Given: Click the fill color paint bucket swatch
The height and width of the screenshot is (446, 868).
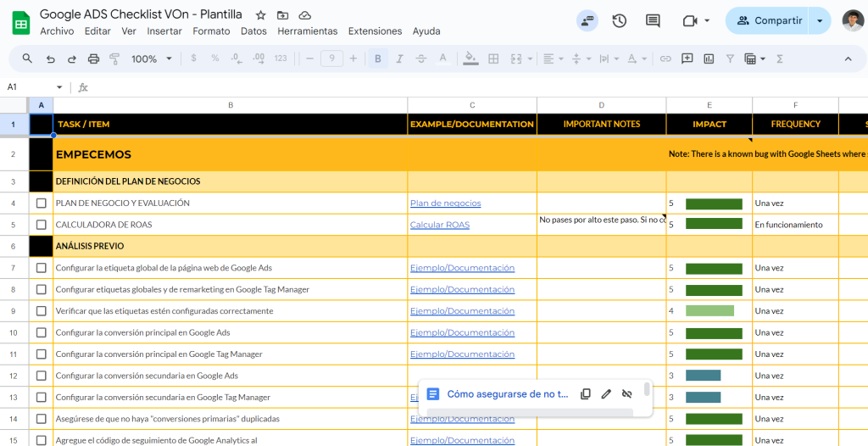Looking at the screenshot, I should coord(471,59).
